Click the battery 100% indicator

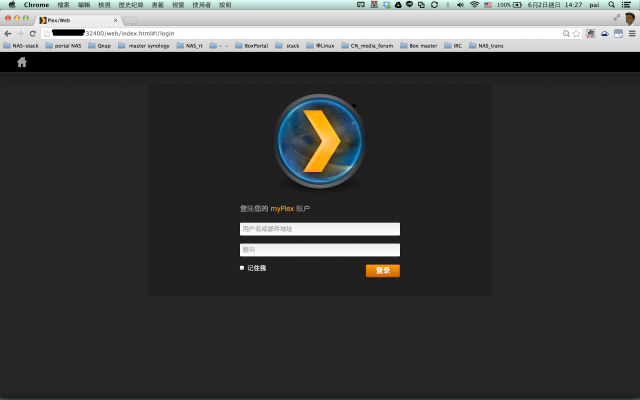pyautogui.click(x=509, y=5)
